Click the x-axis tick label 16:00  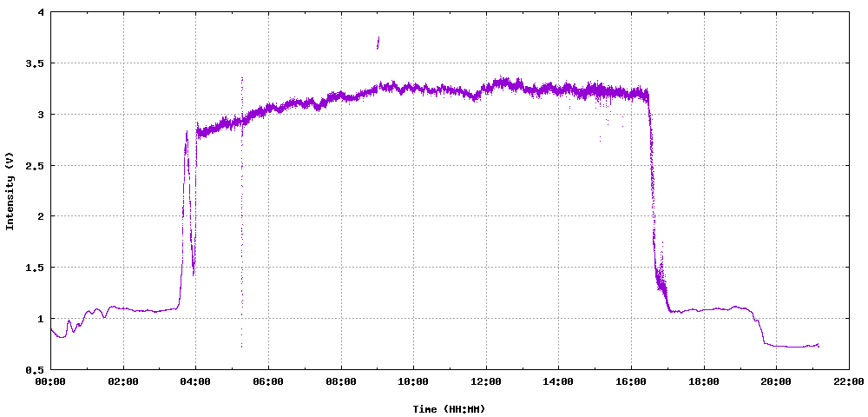click(x=631, y=381)
